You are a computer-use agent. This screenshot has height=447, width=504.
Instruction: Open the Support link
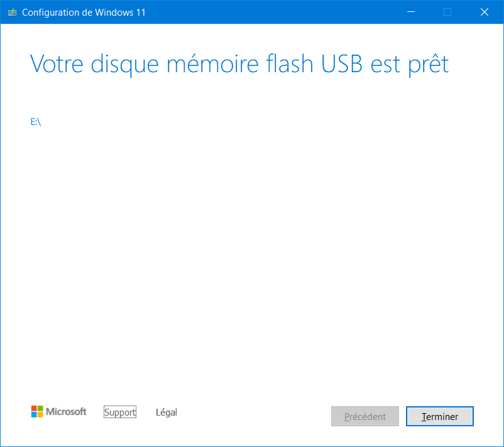click(x=120, y=412)
